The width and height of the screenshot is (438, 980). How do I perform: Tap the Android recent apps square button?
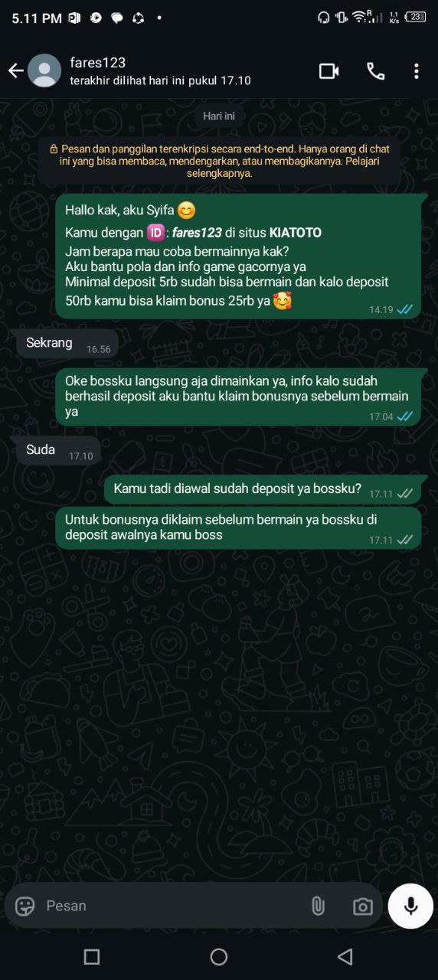(92, 956)
